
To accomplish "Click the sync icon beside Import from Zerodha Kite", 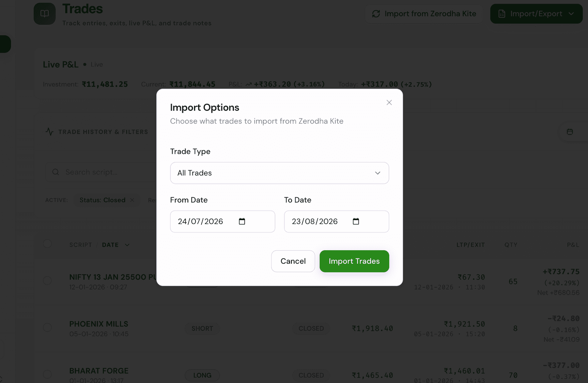I will coord(376,14).
